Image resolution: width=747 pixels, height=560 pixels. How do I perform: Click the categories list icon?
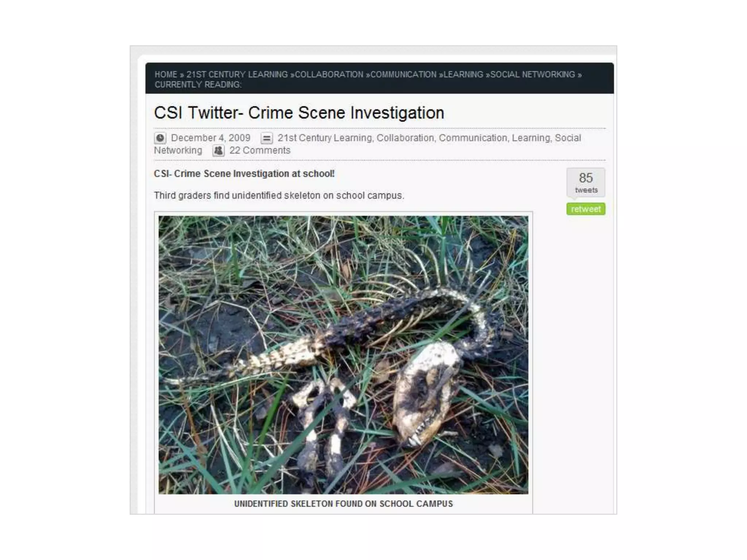pyautogui.click(x=267, y=138)
